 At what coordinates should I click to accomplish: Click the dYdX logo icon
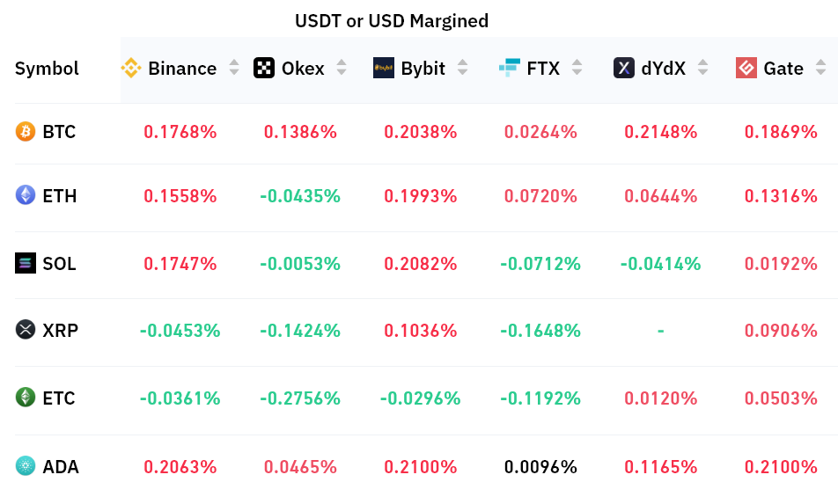(624, 68)
